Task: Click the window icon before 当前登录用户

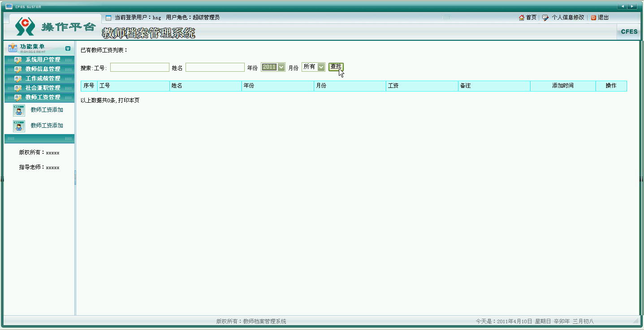Action: pyautogui.click(x=108, y=18)
